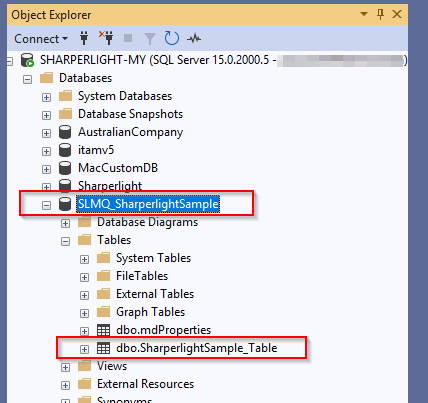Select the Sharperlight database

(110, 186)
